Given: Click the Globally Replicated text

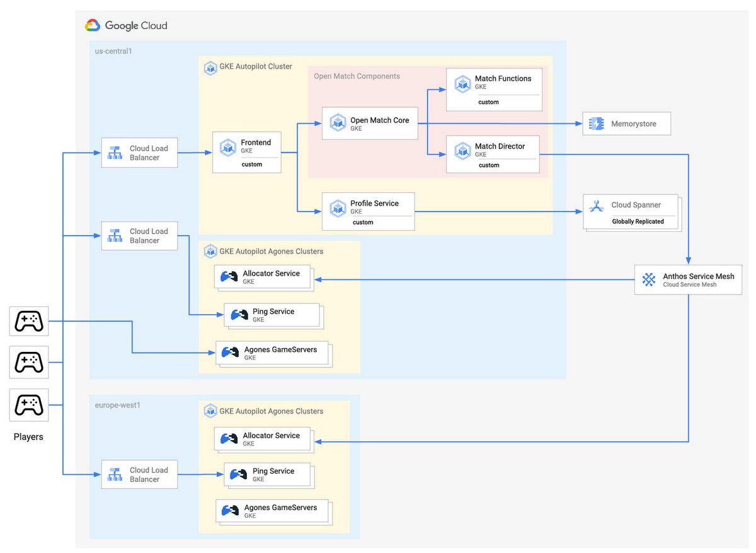Looking at the screenshot, I should [638, 222].
